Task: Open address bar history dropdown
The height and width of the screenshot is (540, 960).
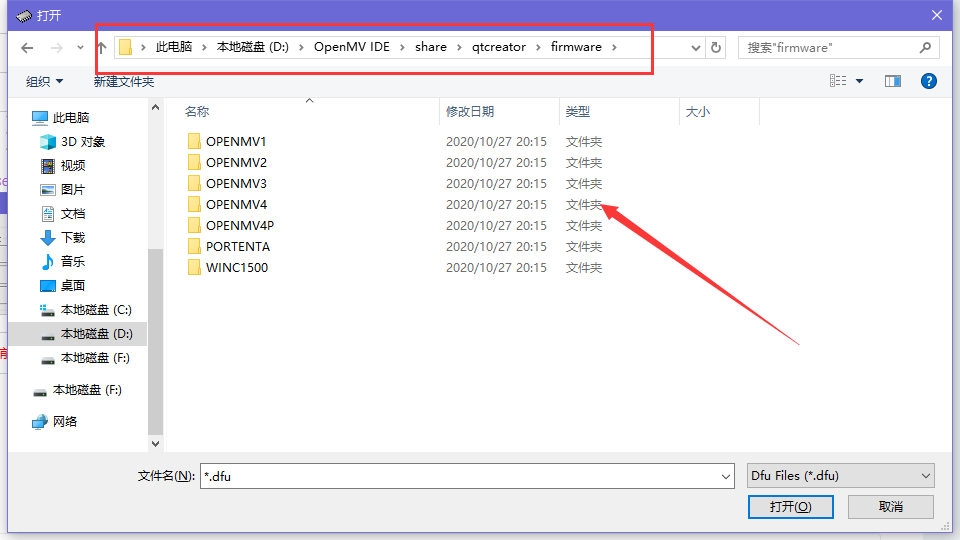Action: tap(696, 48)
